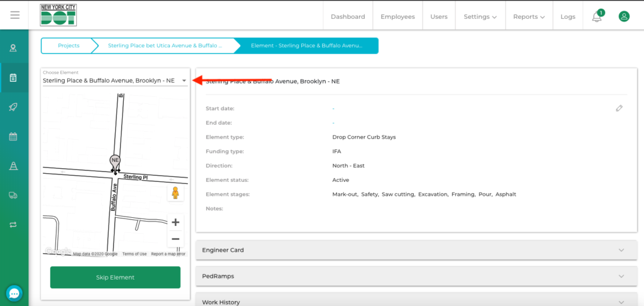The width and height of the screenshot is (644, 306).
Task: Click the map location pin sidebar icon
Action: 13,48
